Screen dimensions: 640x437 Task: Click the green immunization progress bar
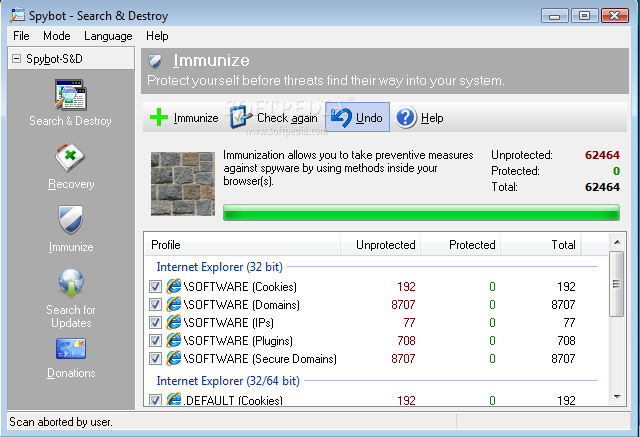[421, 212]
